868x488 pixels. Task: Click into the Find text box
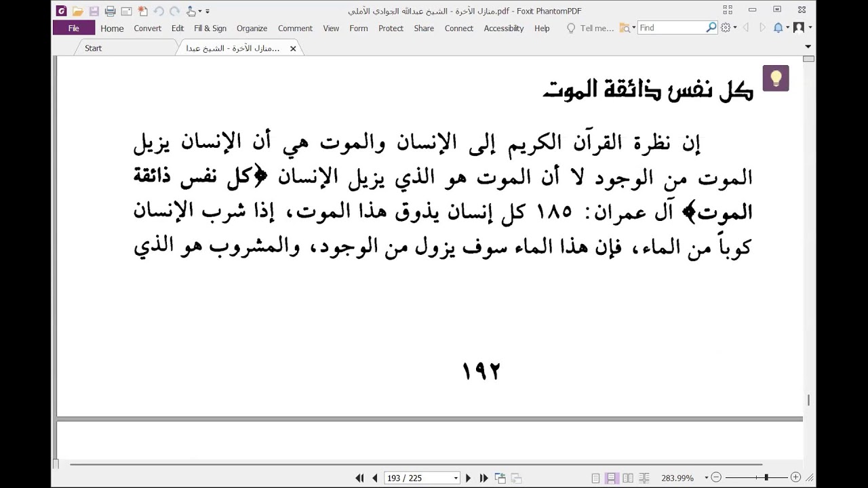pos(671,28)
